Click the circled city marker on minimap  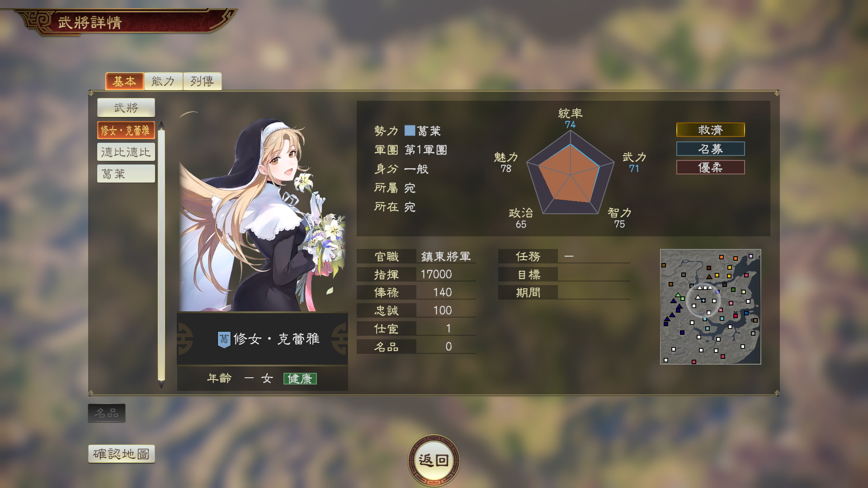click(x=703, y=300)
